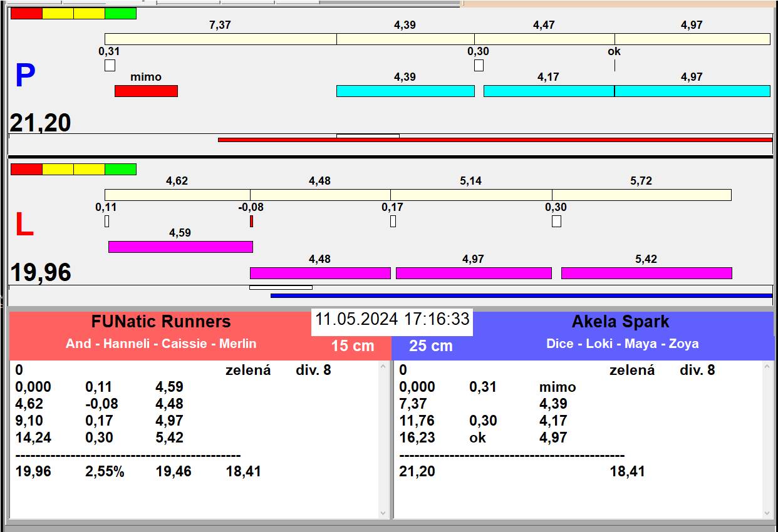Click the white thumb on lane L track
The height and width of the screenshot is (532, 778).
tap(281, 287)
